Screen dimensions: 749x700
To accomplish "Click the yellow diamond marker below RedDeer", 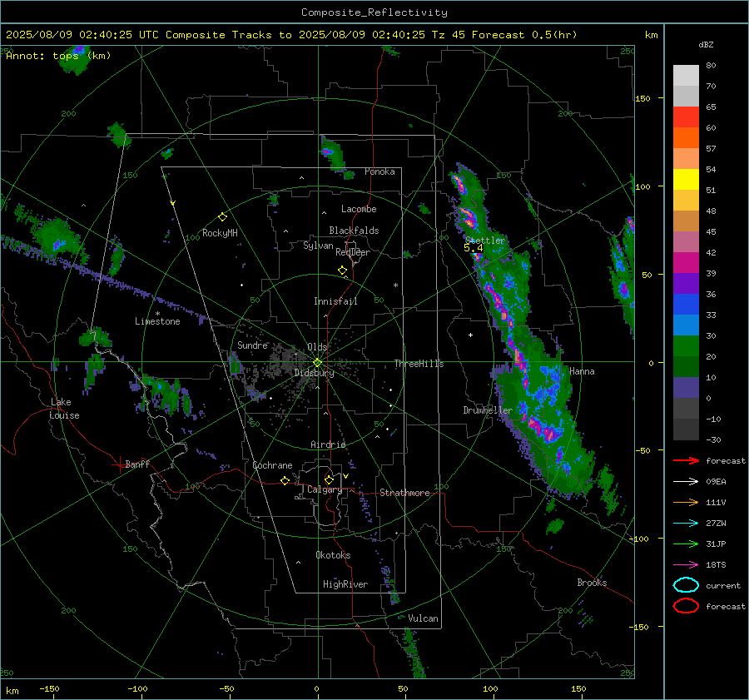I will click(x=342, y=271).
